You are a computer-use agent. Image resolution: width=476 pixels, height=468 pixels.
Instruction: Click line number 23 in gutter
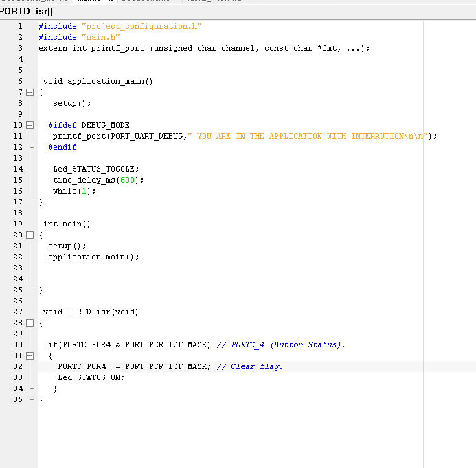click(x=18, y=268)
